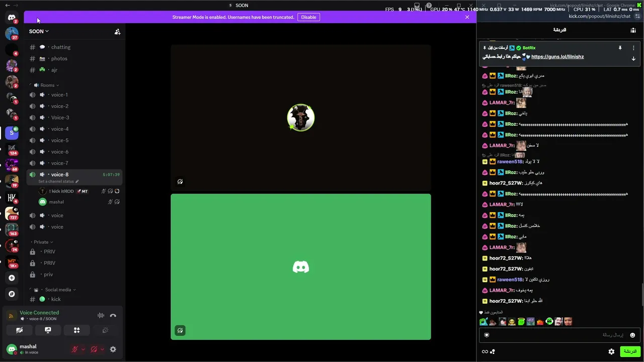Click the BotRix username in pinned message
Viewport: 644px width, 362px height.
pyautogui.click(x=529, y=48)
